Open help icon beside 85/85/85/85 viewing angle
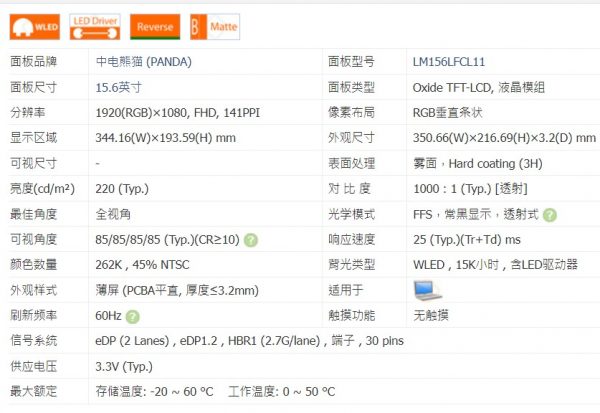Screen dimensions: 600x413 251,240
